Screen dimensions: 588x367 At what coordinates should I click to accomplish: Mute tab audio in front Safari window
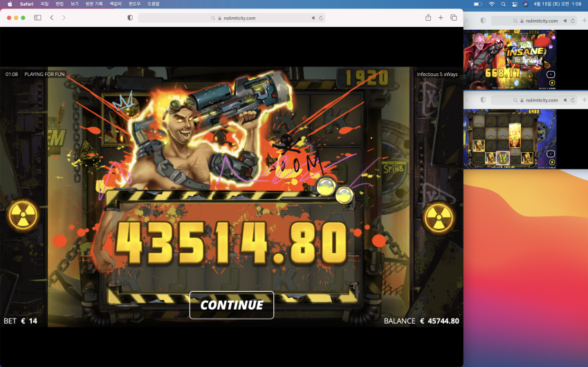313,18
